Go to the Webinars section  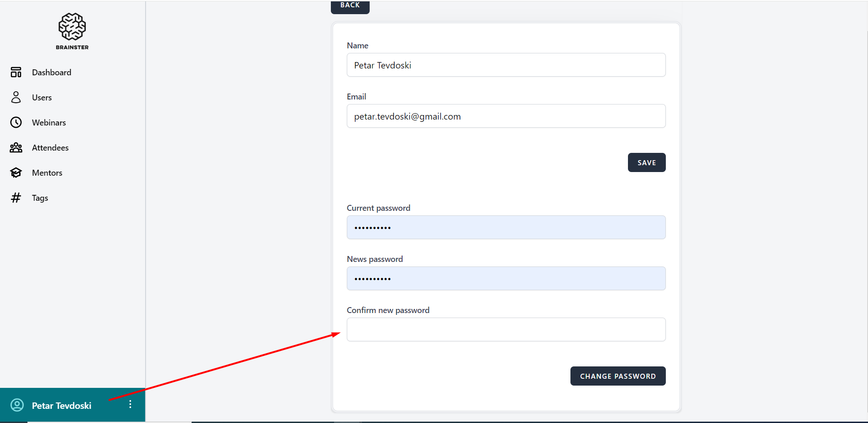(49, 123)
